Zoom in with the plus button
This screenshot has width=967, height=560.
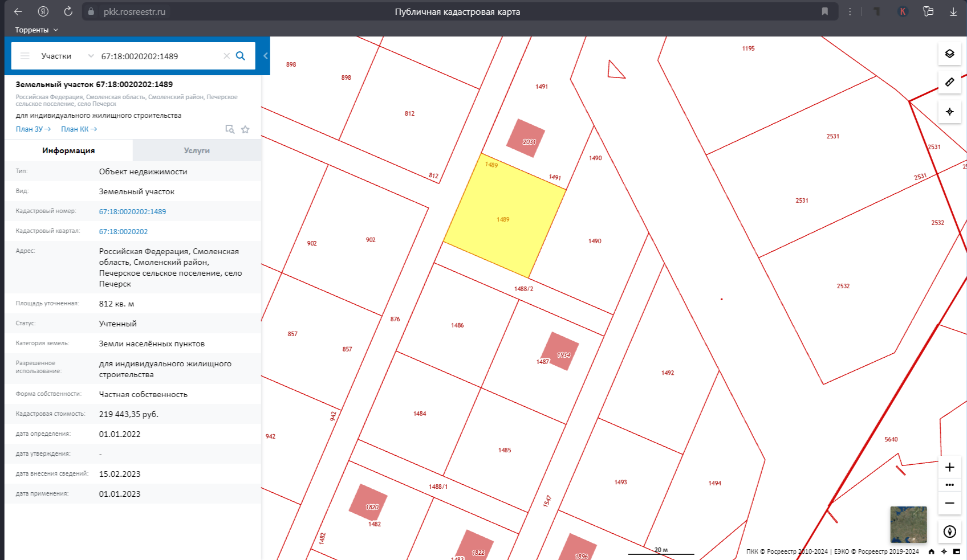click(950, 467)
